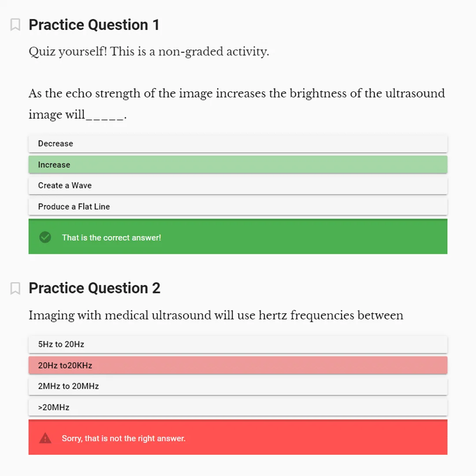Select the highlighted "Increase" answer
Viewport: 476px width, 476px height.
(238, 164)
